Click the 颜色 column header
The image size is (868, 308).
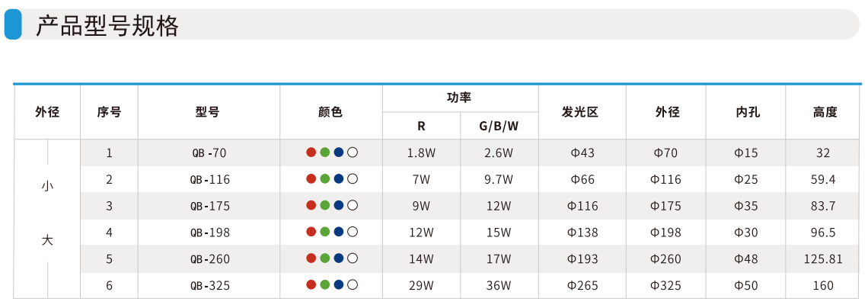point(330,112)
